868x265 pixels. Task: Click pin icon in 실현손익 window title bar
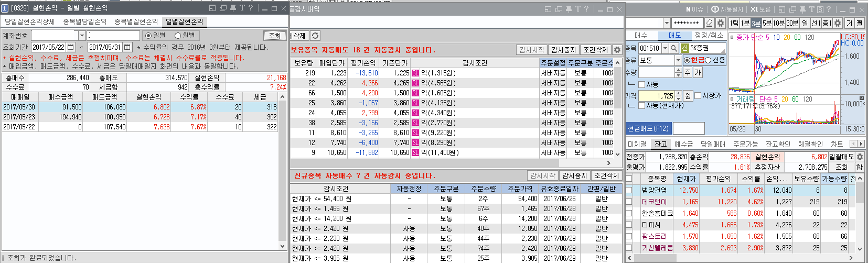tap(233, 8)
